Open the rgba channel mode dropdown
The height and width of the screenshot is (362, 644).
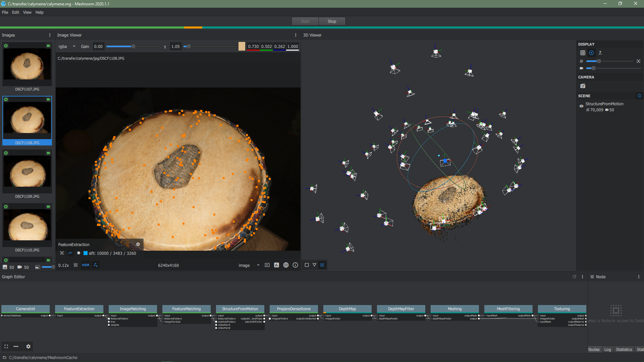(67, 47)
